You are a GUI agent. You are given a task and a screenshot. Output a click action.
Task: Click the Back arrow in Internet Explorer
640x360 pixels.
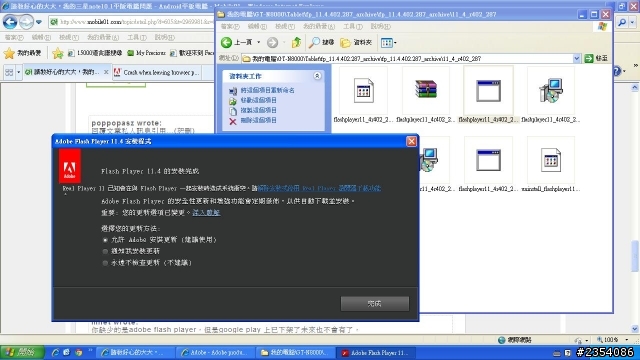pos(10,22)
